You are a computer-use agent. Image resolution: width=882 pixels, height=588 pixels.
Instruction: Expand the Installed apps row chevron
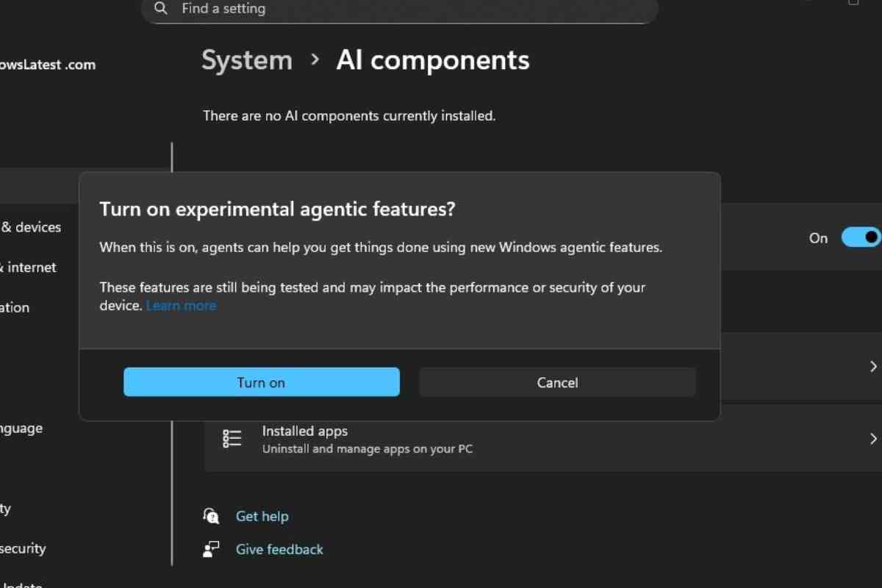click(x=873, y=439)
